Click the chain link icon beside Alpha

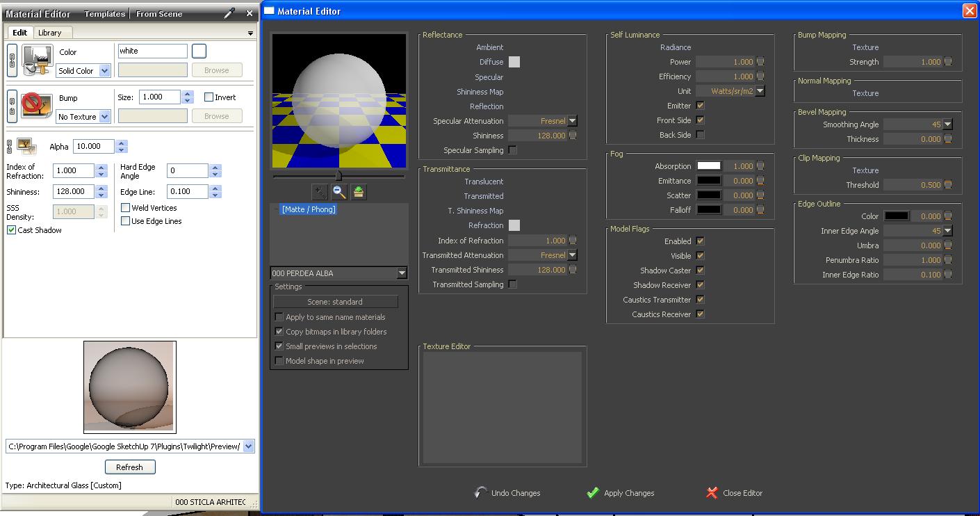[x=10, y=146]
